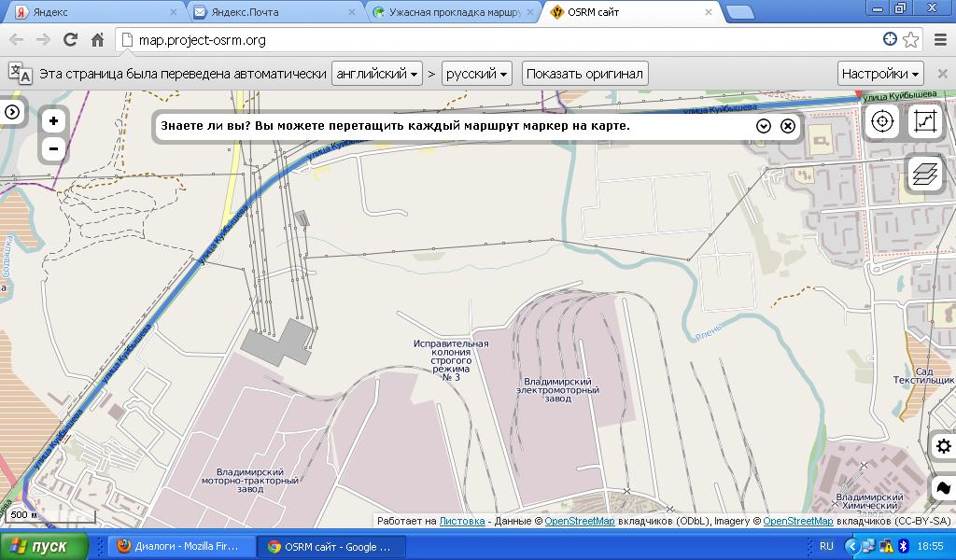Viewport: 956px width, 560px height.
Task: Click the locate-me crosshair map icon
Action: pos(881,121)
